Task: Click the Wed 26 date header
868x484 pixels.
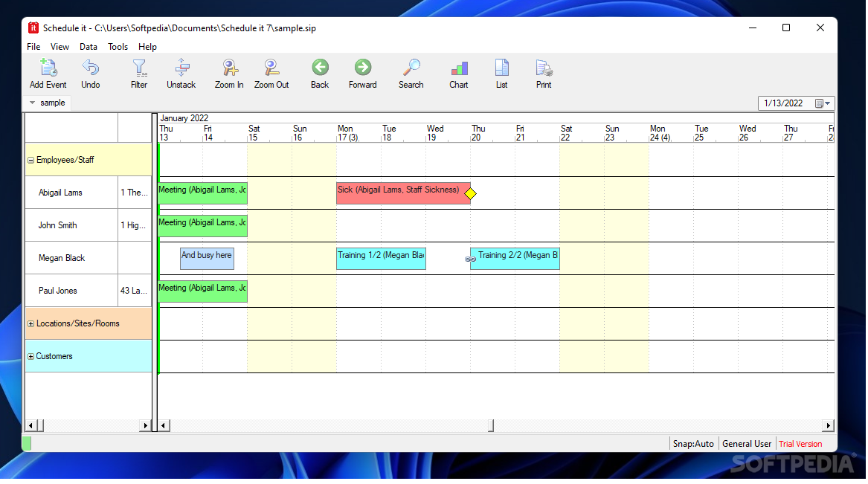Action: point(748,133)
